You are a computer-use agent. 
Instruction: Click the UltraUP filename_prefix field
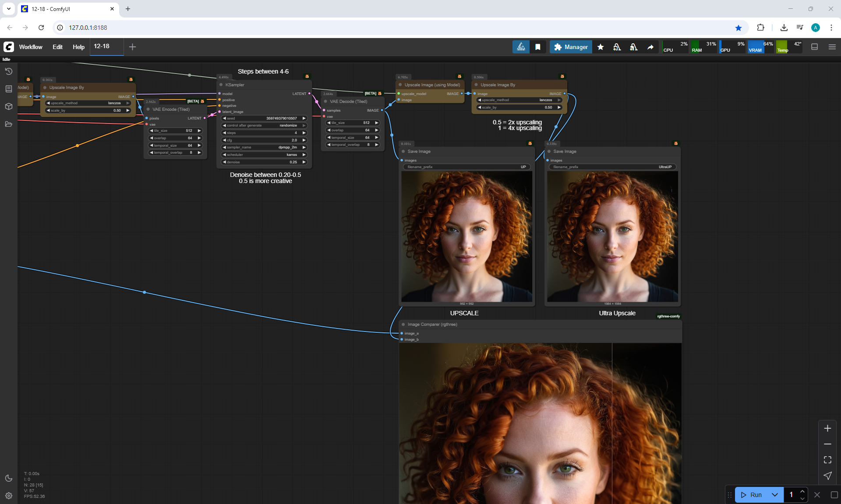coord(612,167)
